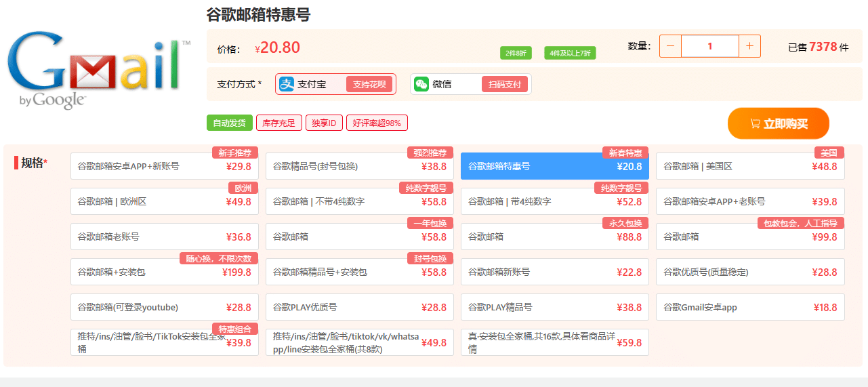Click the 自动发货 green tag
Screen dimensions: 868x387
click(x=230, y=123)
